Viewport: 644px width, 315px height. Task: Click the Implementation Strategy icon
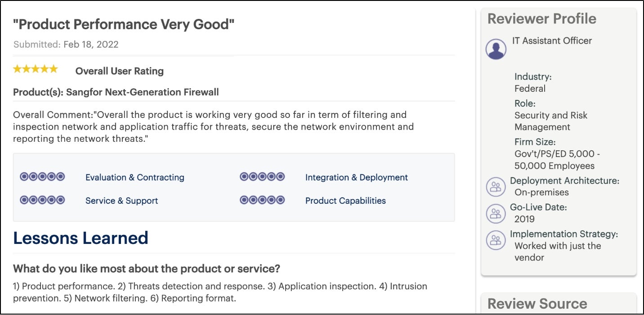[x=496, y=240]
